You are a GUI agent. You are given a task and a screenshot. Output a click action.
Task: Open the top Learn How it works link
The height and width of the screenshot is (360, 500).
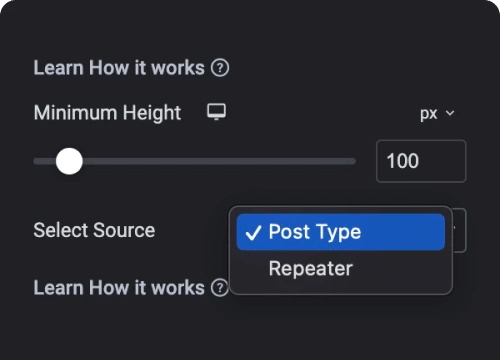119,68
